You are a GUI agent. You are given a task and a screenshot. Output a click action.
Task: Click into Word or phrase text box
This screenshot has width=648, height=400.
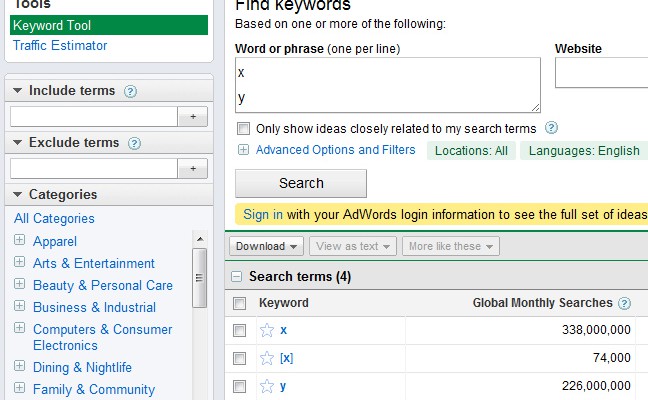coord(388,85)
